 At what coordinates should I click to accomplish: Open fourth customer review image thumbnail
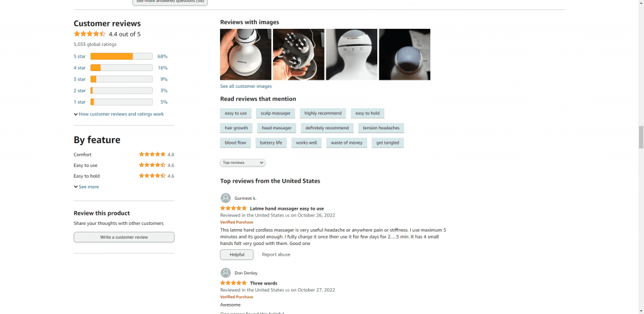coord(404,54)
